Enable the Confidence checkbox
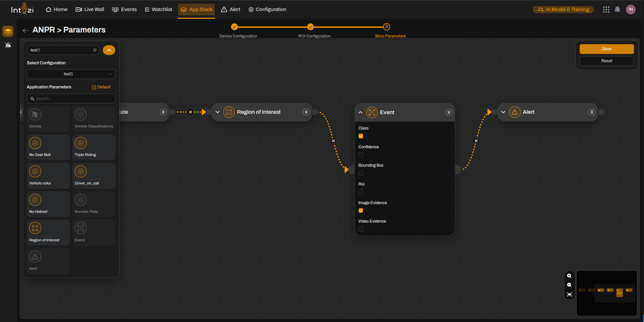 361,155
